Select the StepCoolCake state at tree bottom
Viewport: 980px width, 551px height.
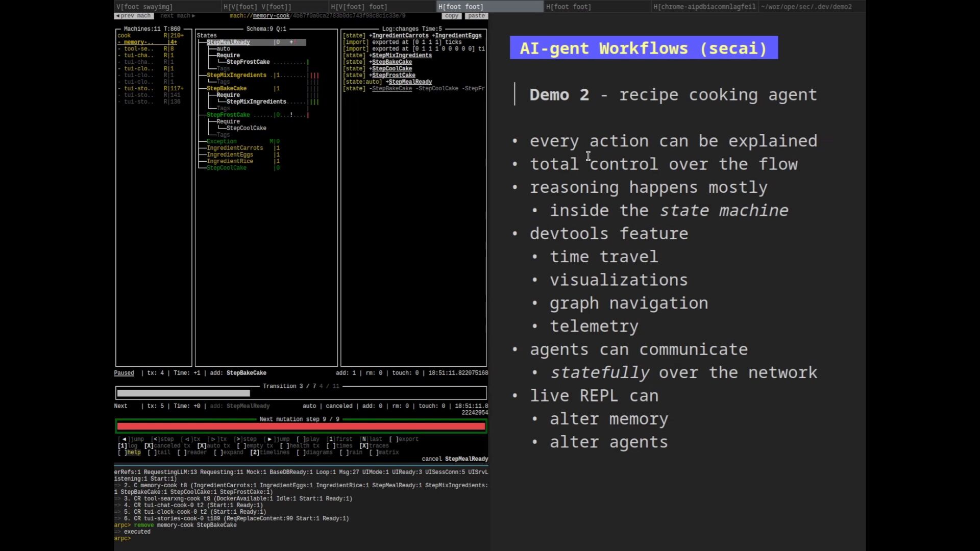click(x=227, y=168)
